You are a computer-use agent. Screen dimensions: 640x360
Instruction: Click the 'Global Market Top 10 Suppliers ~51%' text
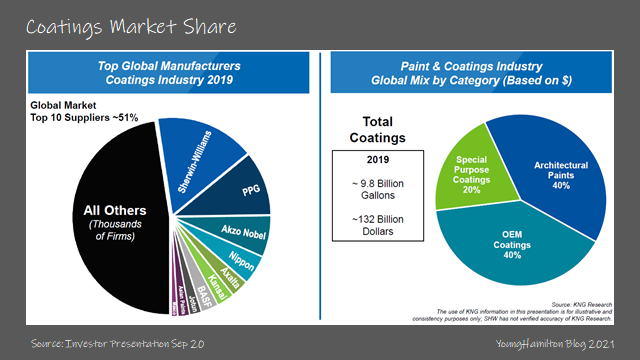(84, 111)
